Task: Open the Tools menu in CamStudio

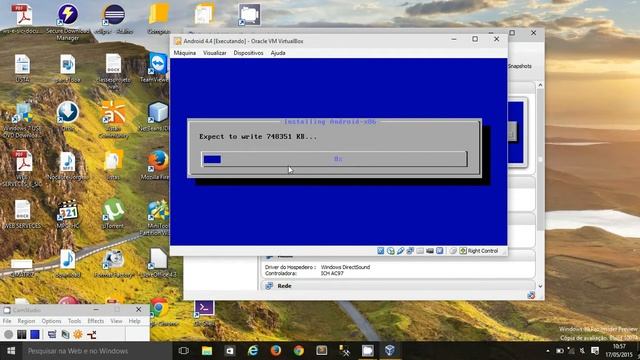Action: 74,321
